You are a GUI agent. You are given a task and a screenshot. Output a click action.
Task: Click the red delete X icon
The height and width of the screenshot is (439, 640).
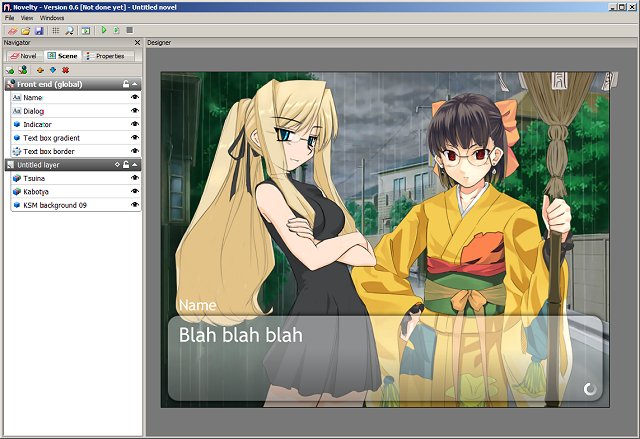tap(65, 70)
